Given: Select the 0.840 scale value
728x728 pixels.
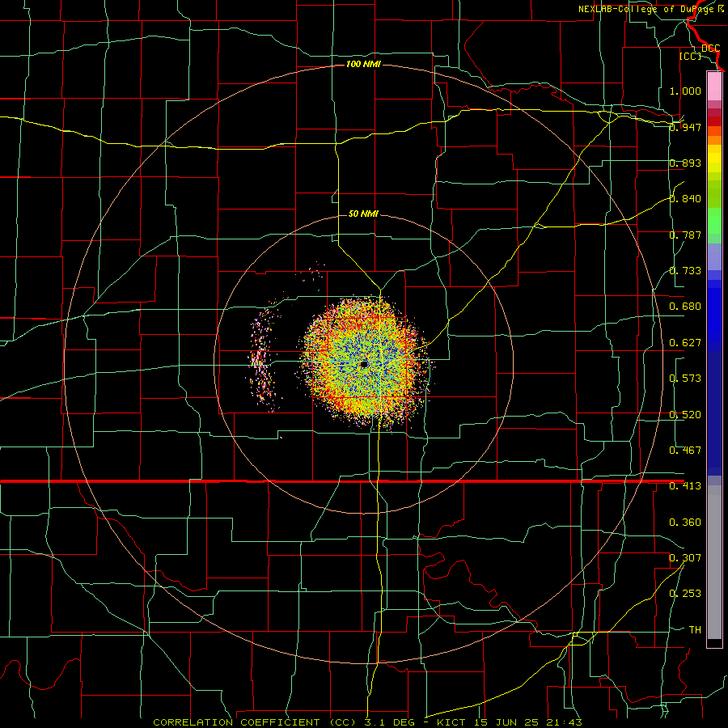Looking at the screenshot, I should [x=685, y=199].
